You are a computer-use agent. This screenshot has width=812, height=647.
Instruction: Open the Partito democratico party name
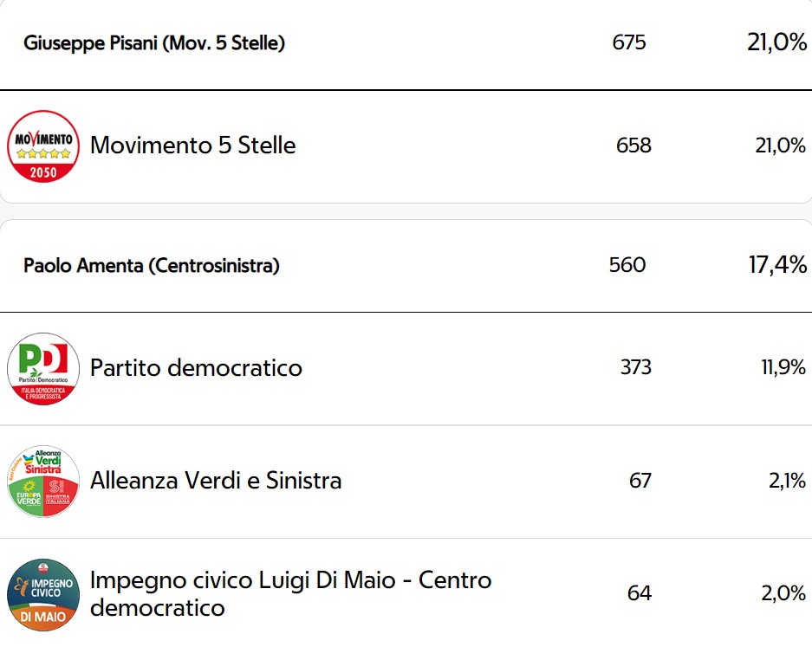196,367
